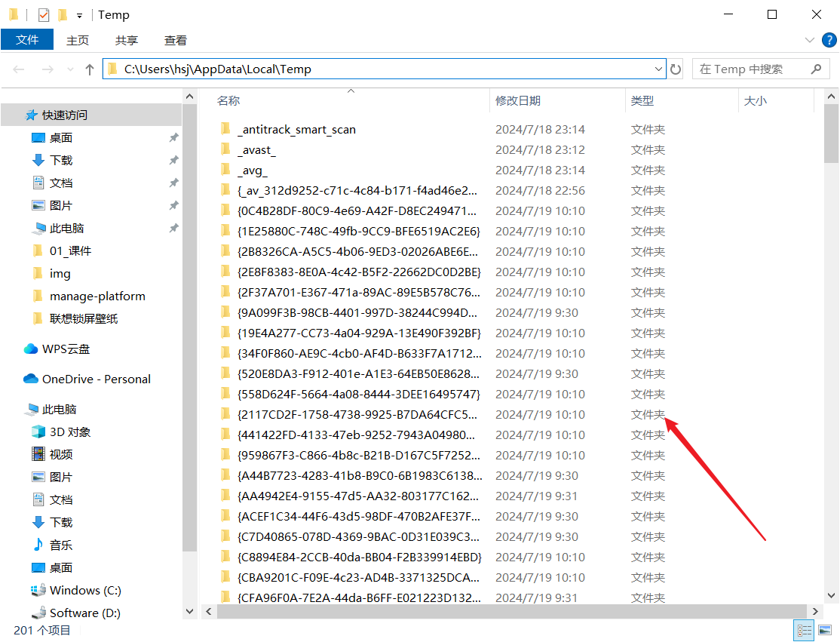Screen dimensions: 840x642
Task: Switch to details view button in status bar
Action: tap(804, 630)
